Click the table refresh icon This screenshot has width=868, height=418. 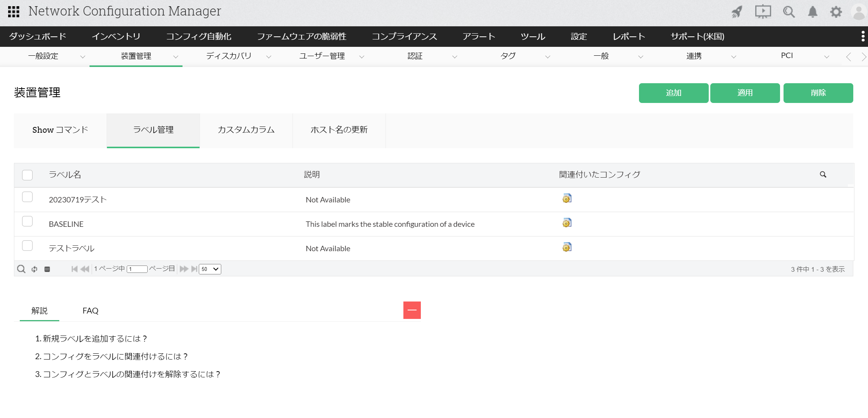coord(34,269)
